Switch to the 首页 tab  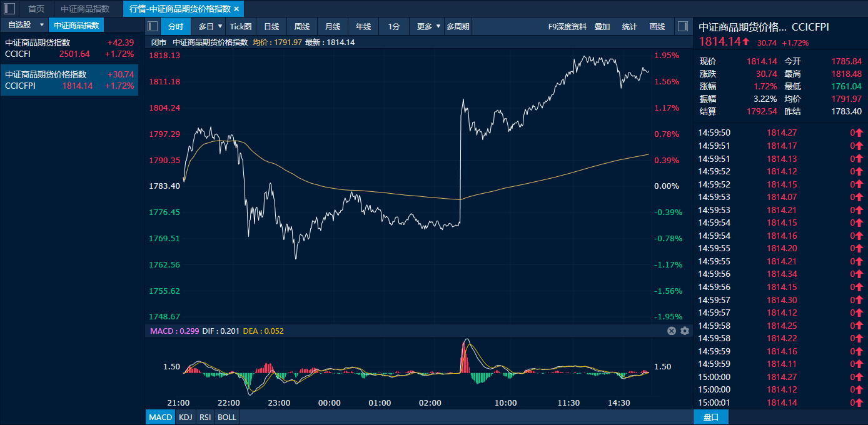click(x=35, y=9)
